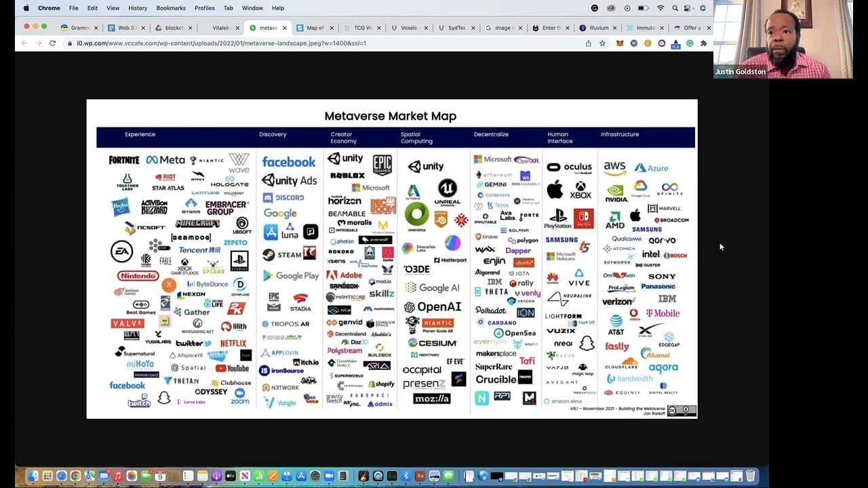Open the Wi-Fi status menu
Screen dimensions: 868x488
660,8
